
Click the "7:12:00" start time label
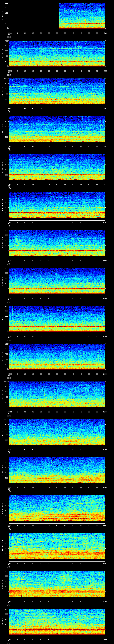coord(9,336)
